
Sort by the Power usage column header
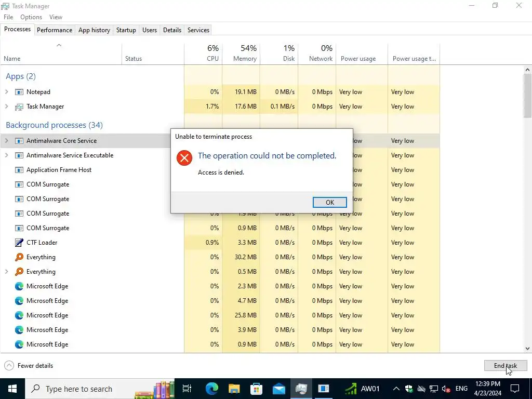(x=362, y=54)
